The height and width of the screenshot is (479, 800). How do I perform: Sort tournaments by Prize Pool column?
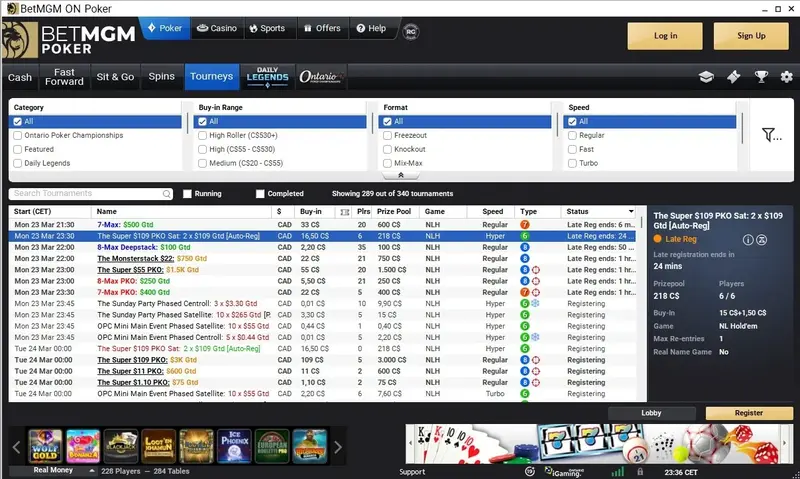click(x=394, y=211)
